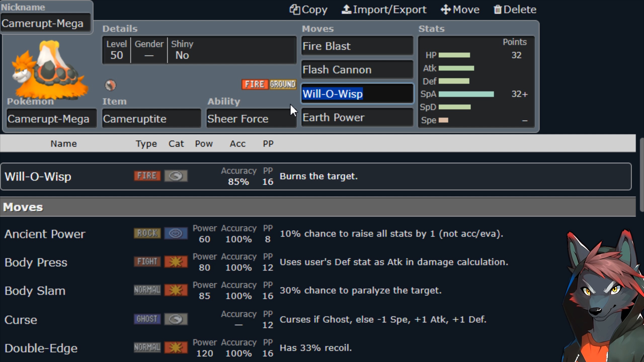The image size is (644, 362).
Task: Click the NORMAL type icon for Body Slam
Action: tap(147, 290)
